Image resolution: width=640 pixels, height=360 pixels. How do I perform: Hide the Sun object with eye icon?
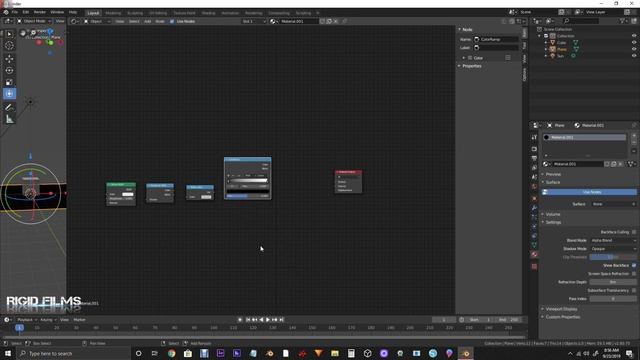tap(634, 56)
